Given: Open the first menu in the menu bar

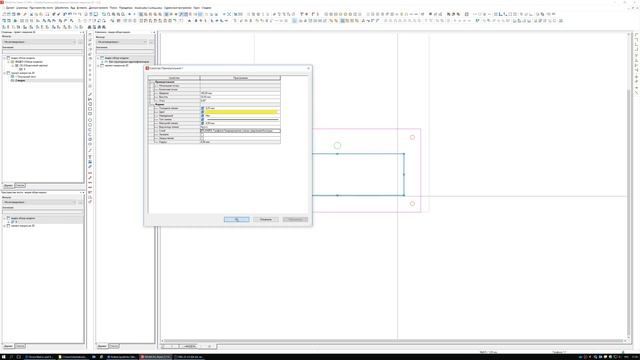Looking at the screenshot, I should (10, 8).
